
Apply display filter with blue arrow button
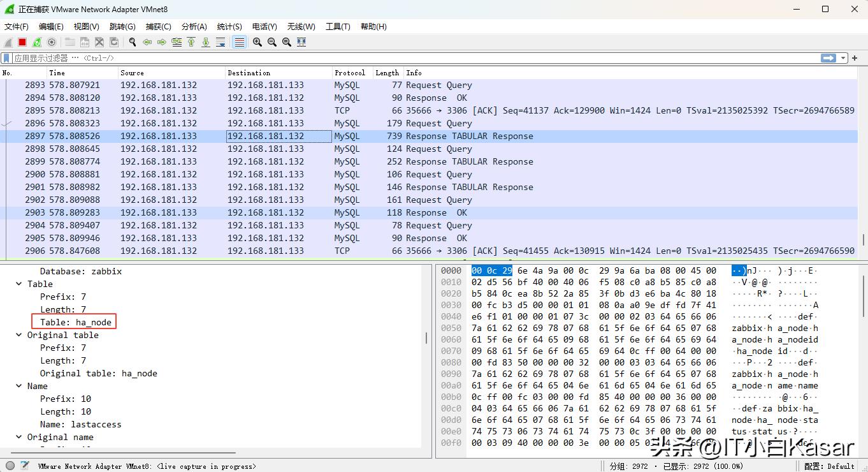coord(828,58)
